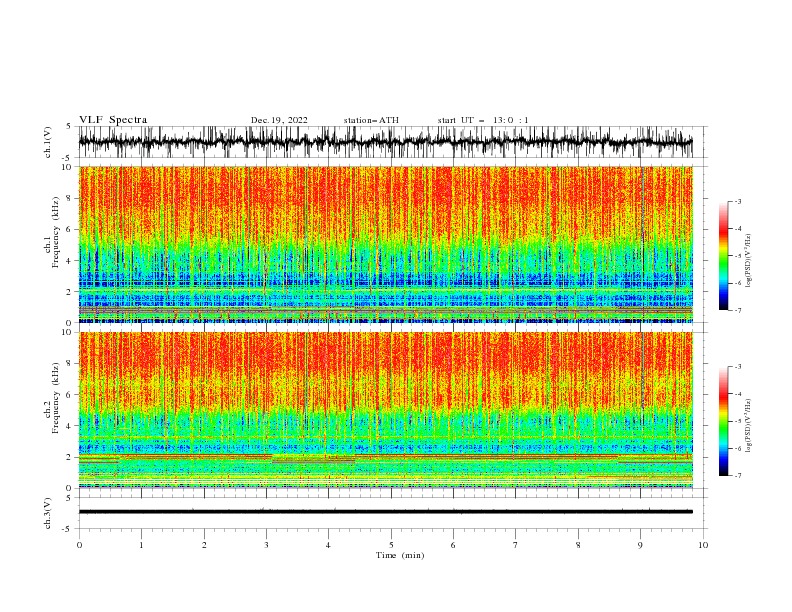Click time axis tick label "7"
This screenshot has height=612, width=792.
point(515,545)
